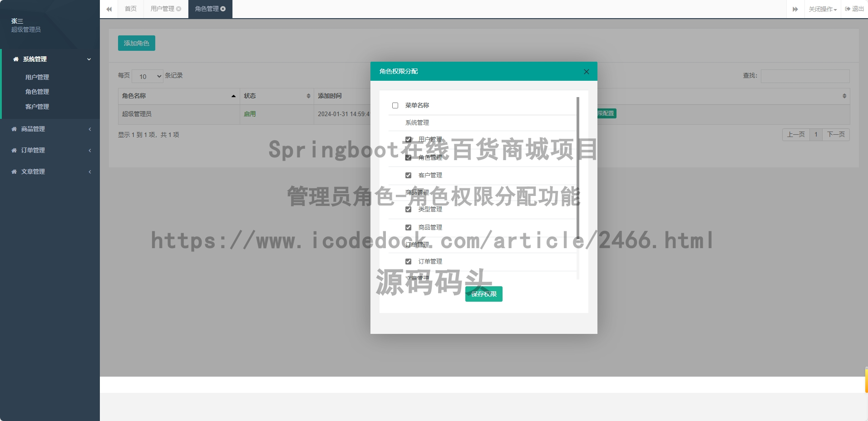Toggle the 菜单名称 select-all checkbox
This screenshot has height=421, width=868.
395,105
